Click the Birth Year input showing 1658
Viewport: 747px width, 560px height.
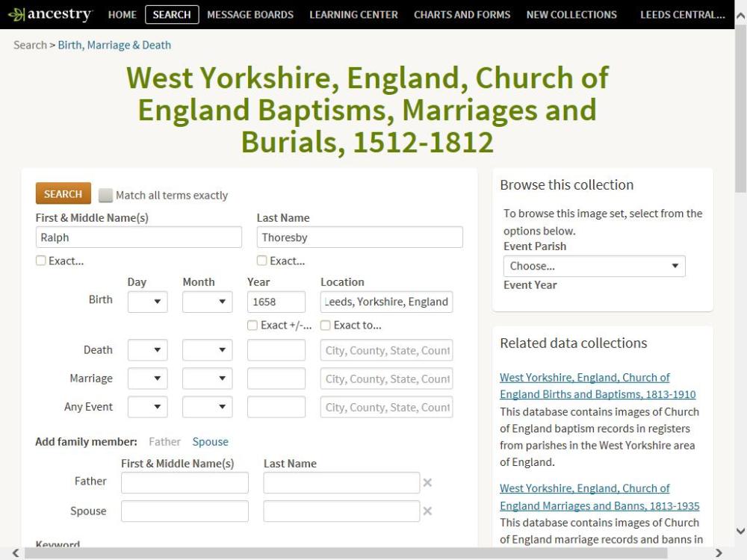[x=277, y=301]
